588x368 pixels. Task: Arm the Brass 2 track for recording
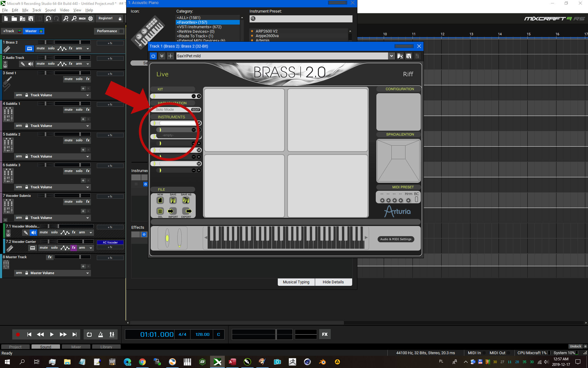pos(79,48)
